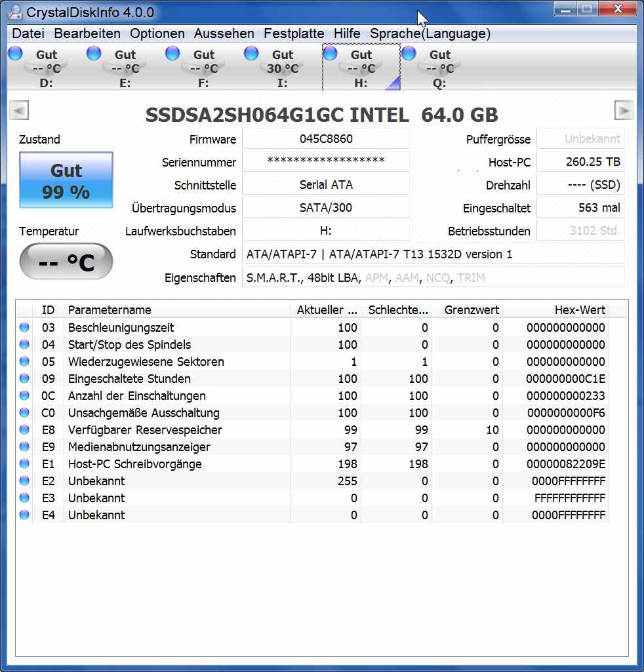
Task: Click the Firmware value 045C8860
Action: point(326,139)
